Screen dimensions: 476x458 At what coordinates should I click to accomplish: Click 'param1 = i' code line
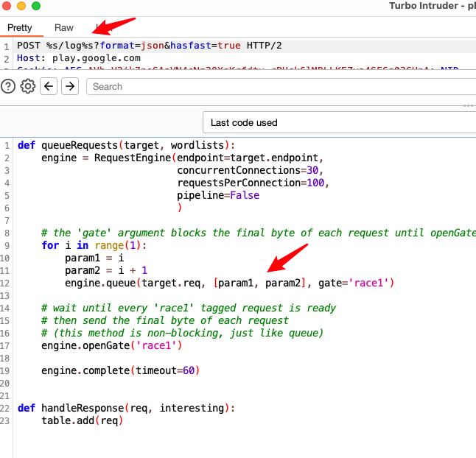click(x=94, y=258)
